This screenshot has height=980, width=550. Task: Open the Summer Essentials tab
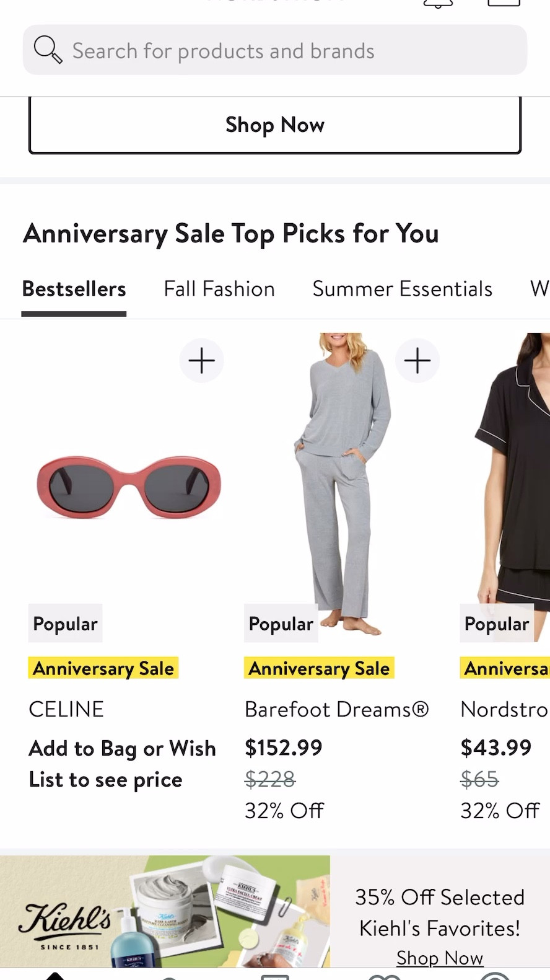402,289
